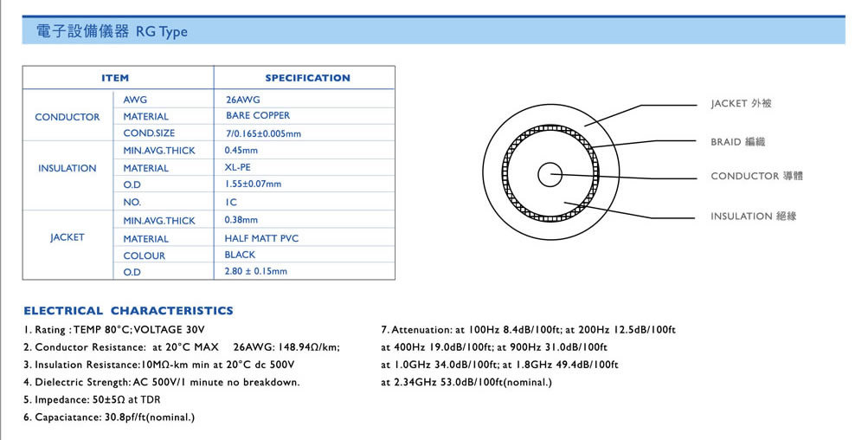This screenshot has height=440, width=868.
Task: Select the Insulation Resistance line
Action: click(159, 365)
